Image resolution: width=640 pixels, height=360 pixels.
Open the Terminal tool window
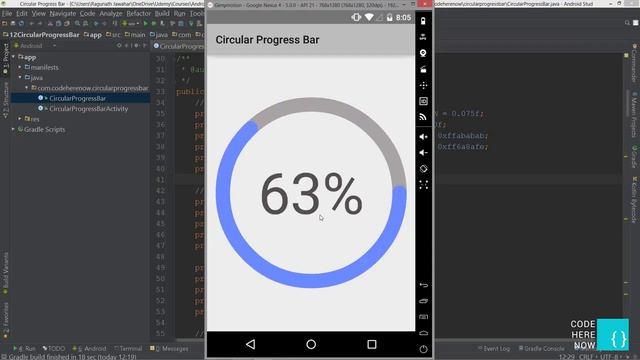click(128, 349)
